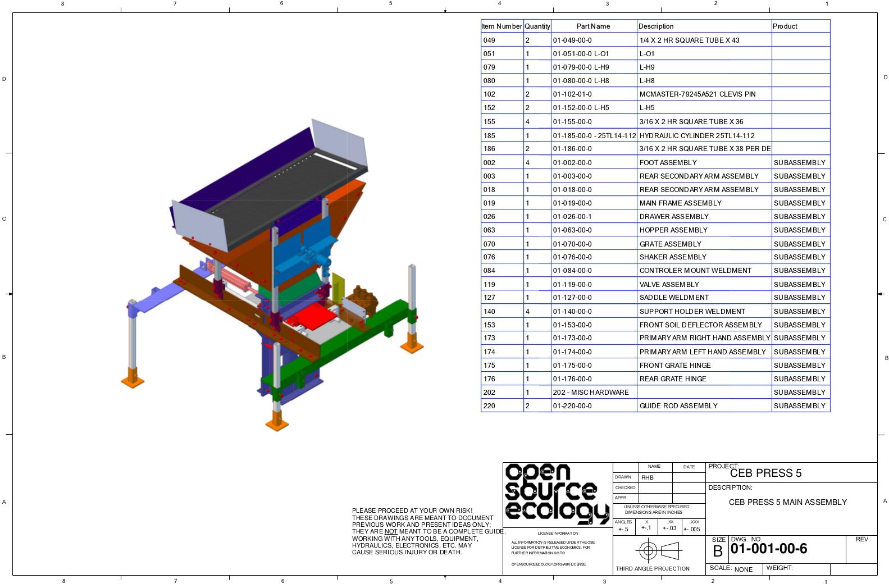The height and width of the screenshot is (588, 889).
Task: Click description HOPPER ASSEMBLY
Action: click(673, 230)
